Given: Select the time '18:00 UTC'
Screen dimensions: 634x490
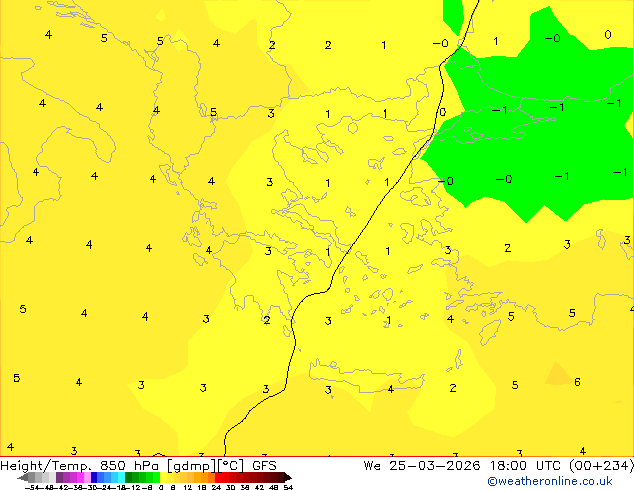Looking at the screenshot, I should [525, 466].
